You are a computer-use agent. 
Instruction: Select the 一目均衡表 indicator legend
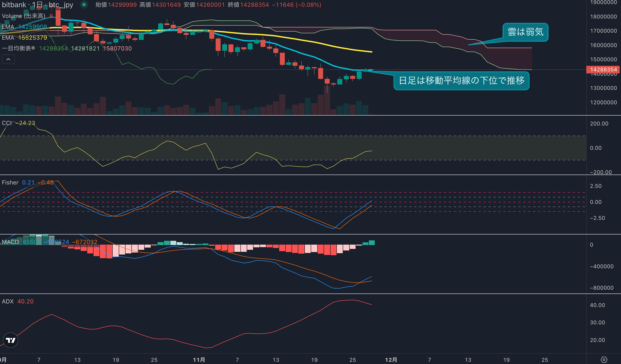18,48
